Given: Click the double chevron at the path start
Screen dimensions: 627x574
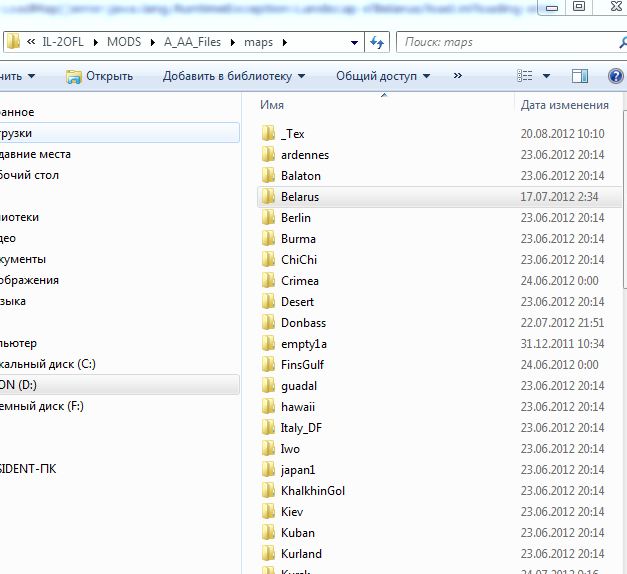Looking at the screenshot, I should [31, 42].
